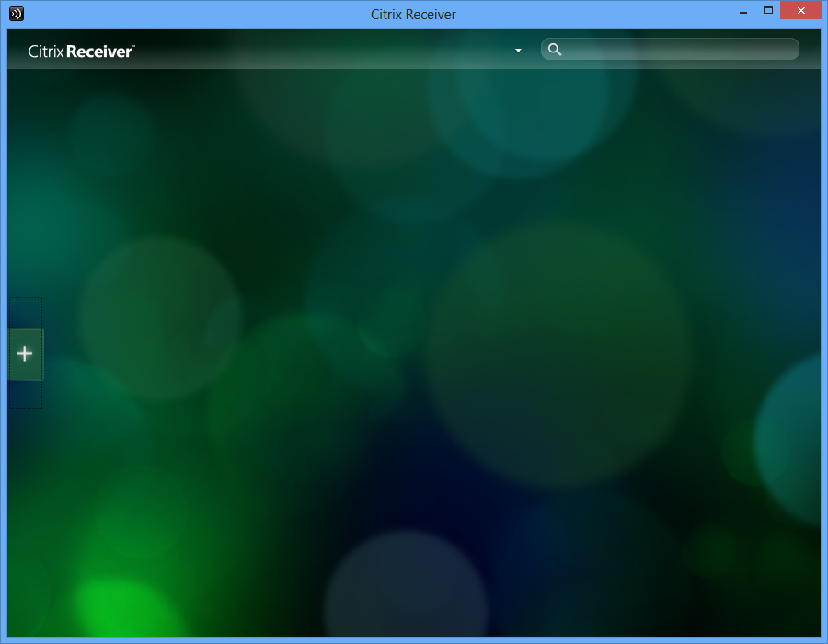Open the Citrix Receiver title bar icon
Image resolution: width=828 pixels, height=644 pixels.
click(17, 14)
